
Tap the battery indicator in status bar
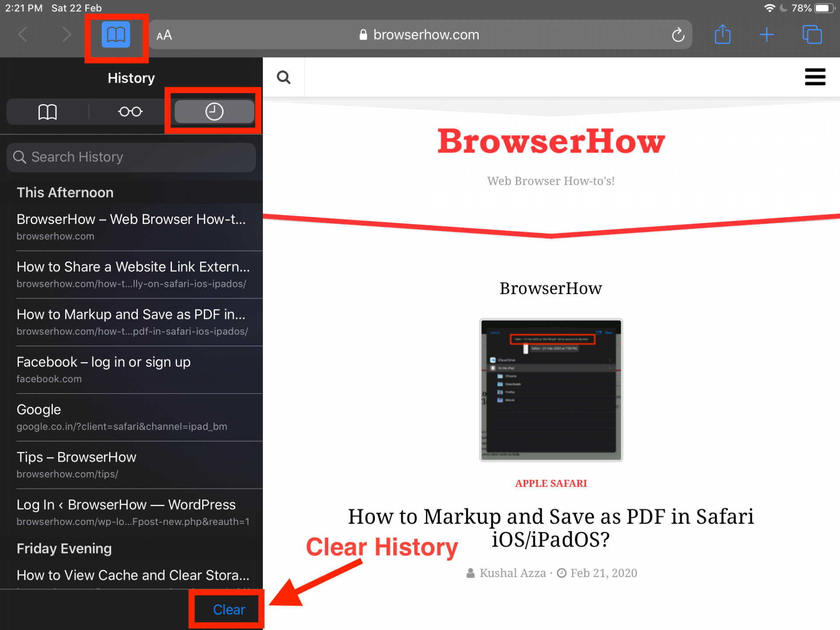coord(824,8)
